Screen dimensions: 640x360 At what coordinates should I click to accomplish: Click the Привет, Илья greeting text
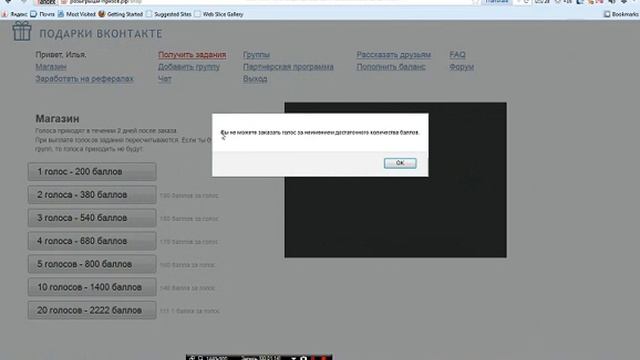click(x=61, y=55)
